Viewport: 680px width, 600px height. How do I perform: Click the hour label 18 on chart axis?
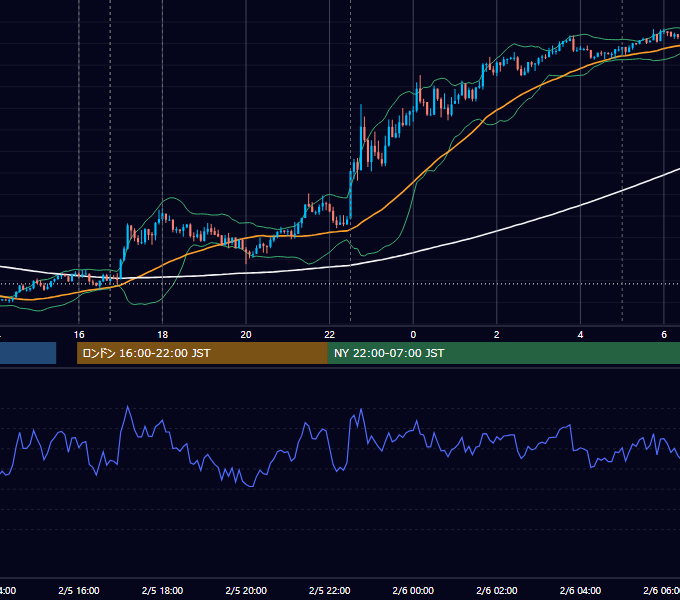[163, 335]
